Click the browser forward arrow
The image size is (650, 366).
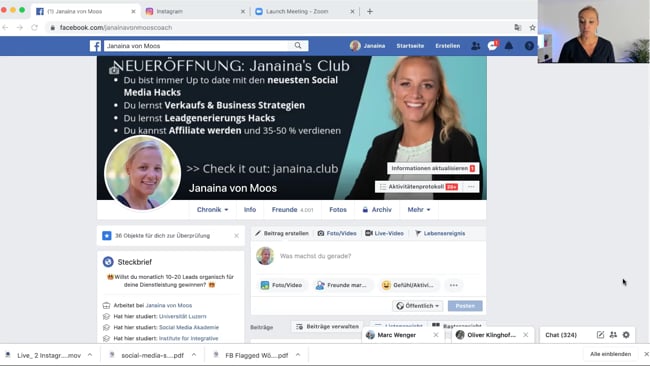19,27
